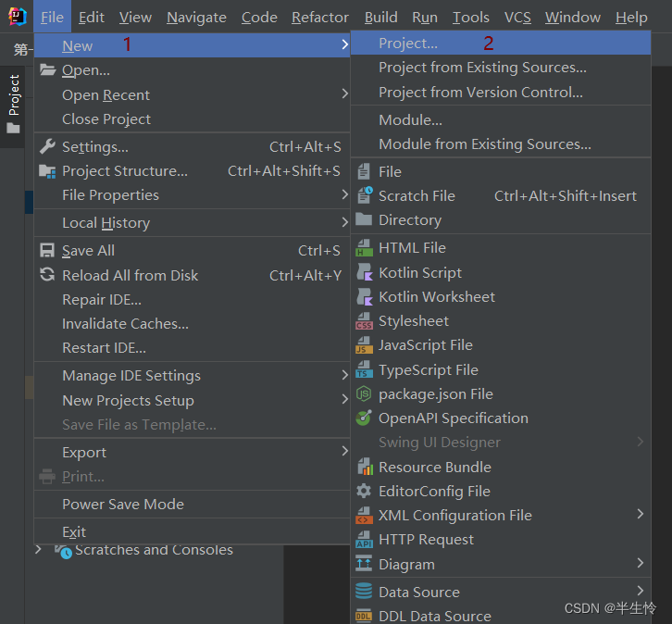Expand the New Projects Setup arrow

[344, 399]
